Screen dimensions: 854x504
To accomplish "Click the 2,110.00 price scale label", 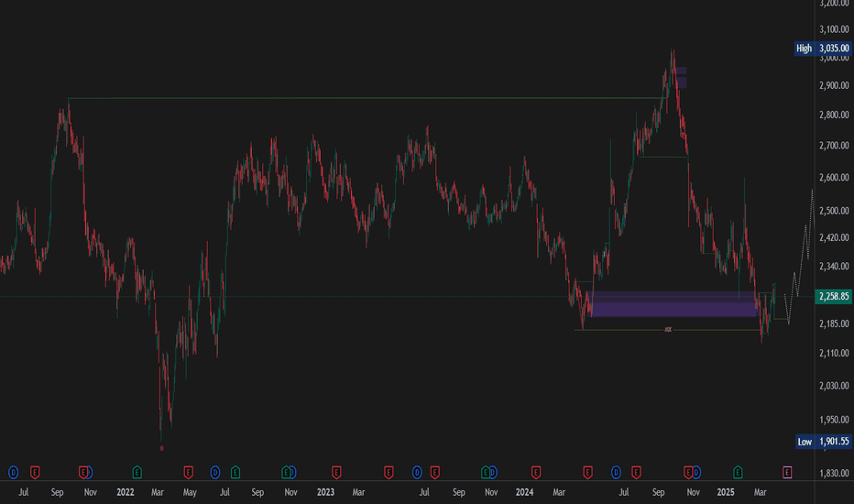I will coord(834,353).
